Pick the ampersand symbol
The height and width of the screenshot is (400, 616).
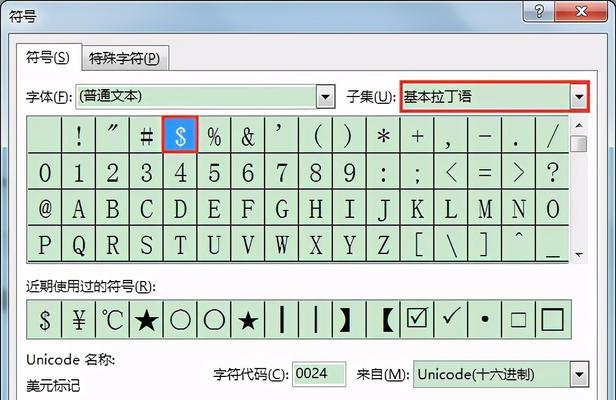coord(248,135)
